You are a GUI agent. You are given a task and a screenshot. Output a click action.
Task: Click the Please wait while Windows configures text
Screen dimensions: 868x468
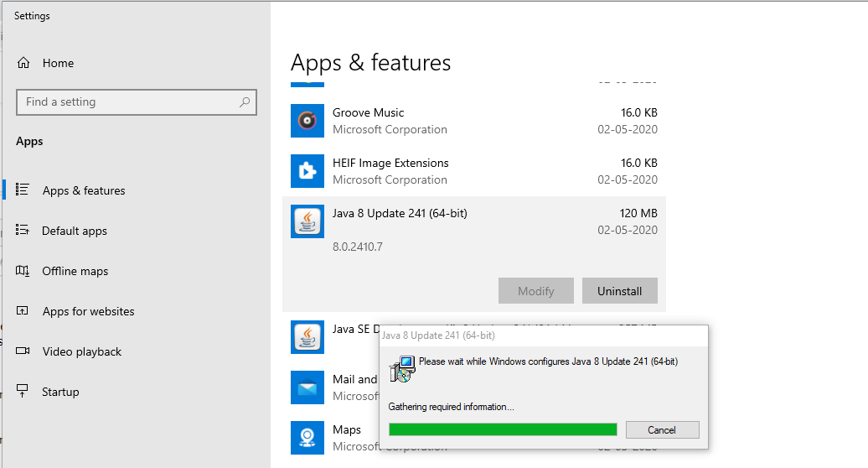(x=548, y=361)
